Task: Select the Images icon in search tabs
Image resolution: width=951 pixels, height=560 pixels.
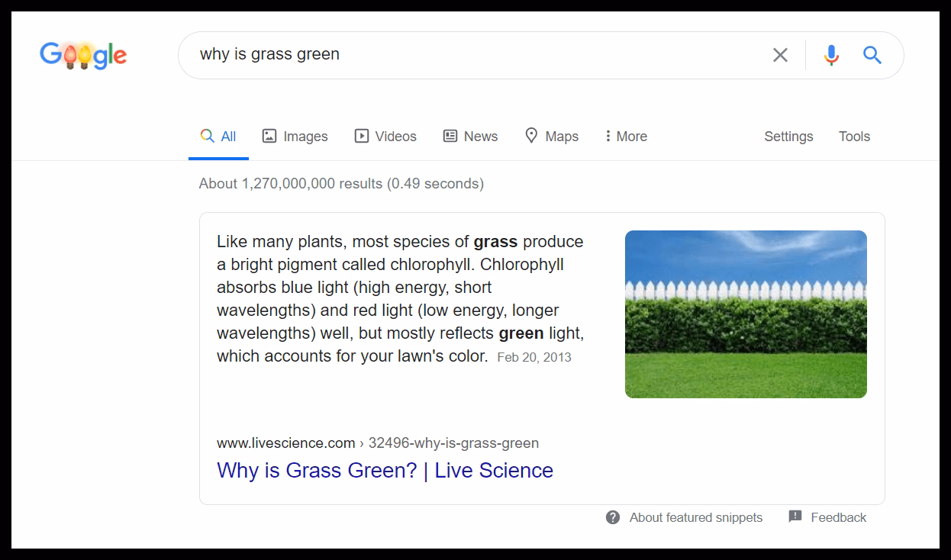Action: click(269, 136)
